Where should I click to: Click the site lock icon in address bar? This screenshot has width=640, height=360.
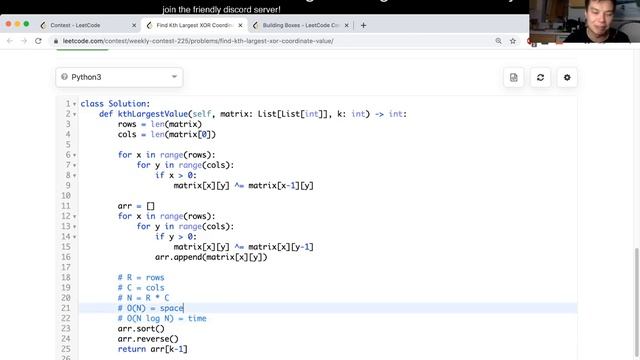[56, 41]
